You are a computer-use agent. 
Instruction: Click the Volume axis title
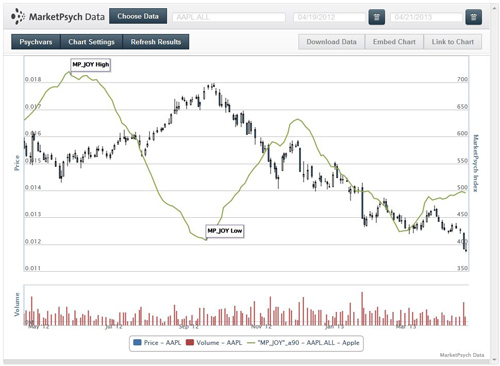(x=17, y=304)
